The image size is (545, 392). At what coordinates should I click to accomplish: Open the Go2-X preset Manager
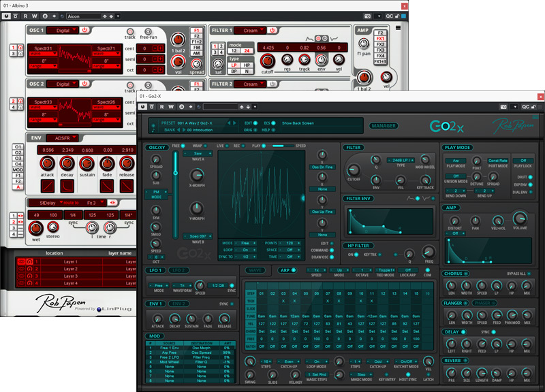pos(385,126)
